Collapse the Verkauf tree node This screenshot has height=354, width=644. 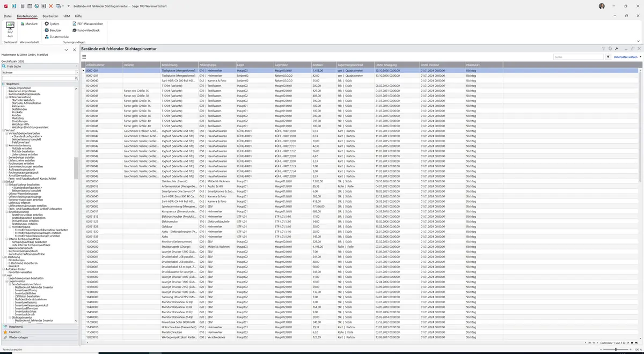pyautogui.click(x=3, y=130)
